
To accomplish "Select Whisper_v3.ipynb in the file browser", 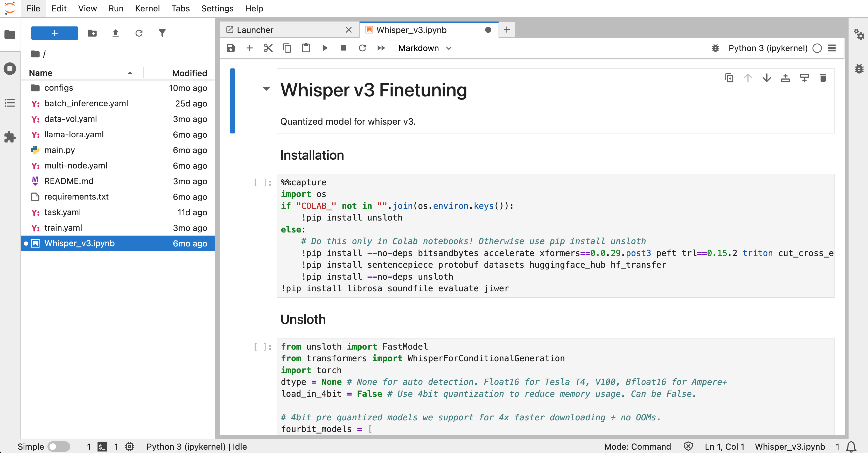I will pos(118,244).
